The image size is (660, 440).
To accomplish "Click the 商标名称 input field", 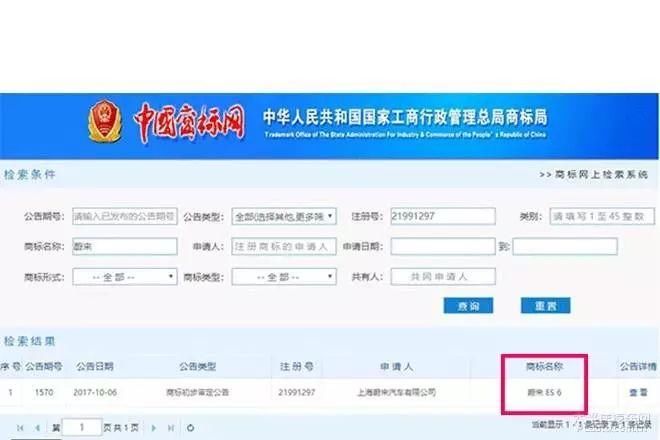I will click(125, 246).
